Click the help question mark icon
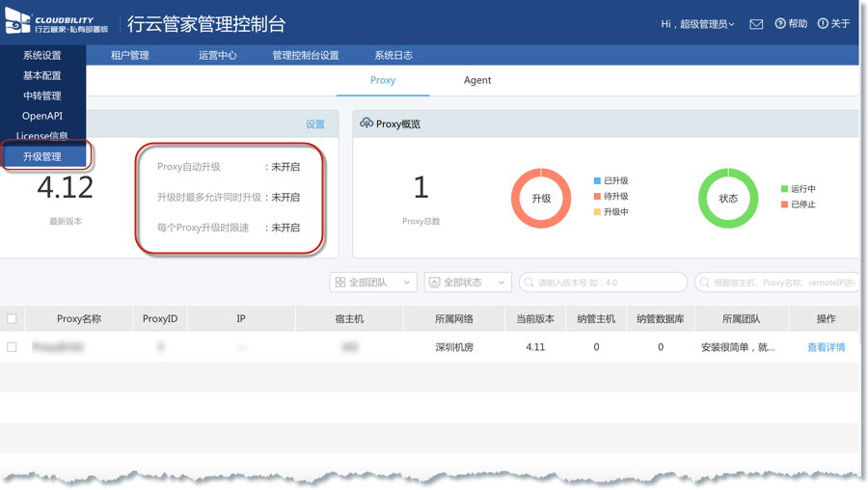Image resolution: width=868 pixels, height=490 pixels. (780, 24)
